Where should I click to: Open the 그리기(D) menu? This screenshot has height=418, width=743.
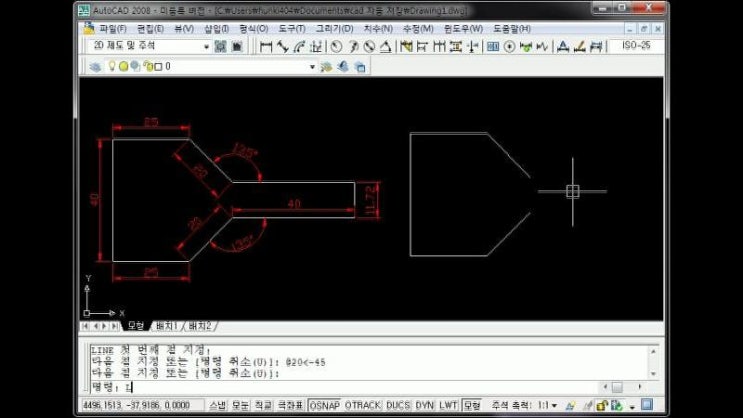335,28
